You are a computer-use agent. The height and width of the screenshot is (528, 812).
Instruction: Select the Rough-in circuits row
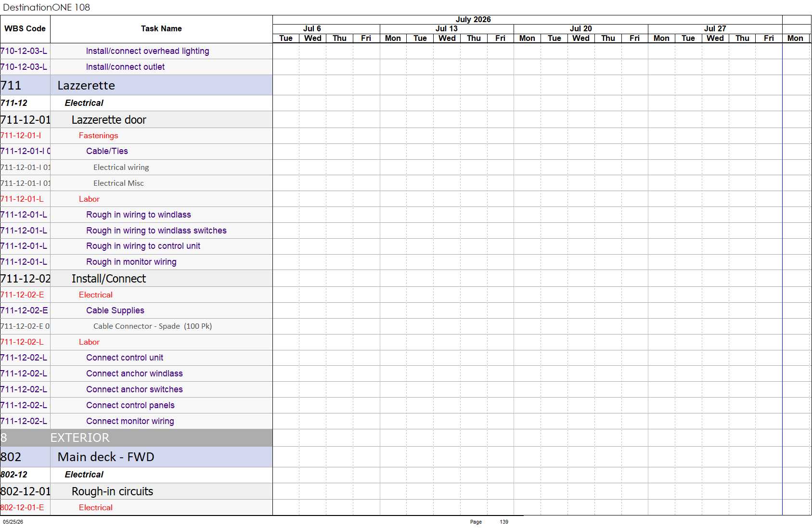click(136, 491)
